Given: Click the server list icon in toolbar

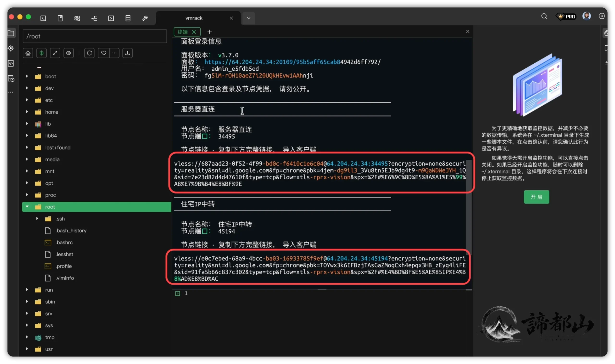Looking at the screenshot, I should (128, 18).
